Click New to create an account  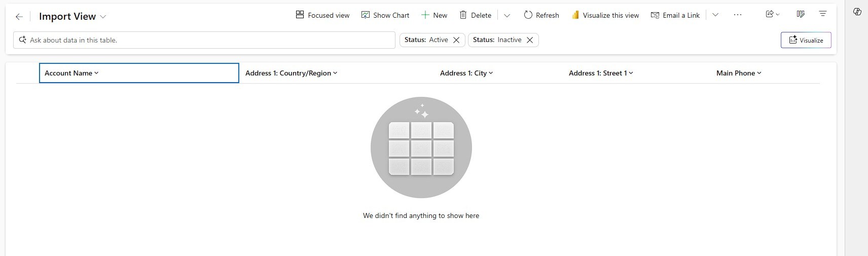(x=435, y=15)
